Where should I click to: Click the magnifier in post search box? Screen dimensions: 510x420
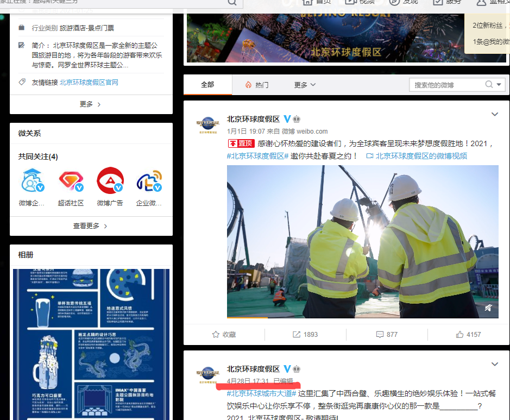point(489,85)
